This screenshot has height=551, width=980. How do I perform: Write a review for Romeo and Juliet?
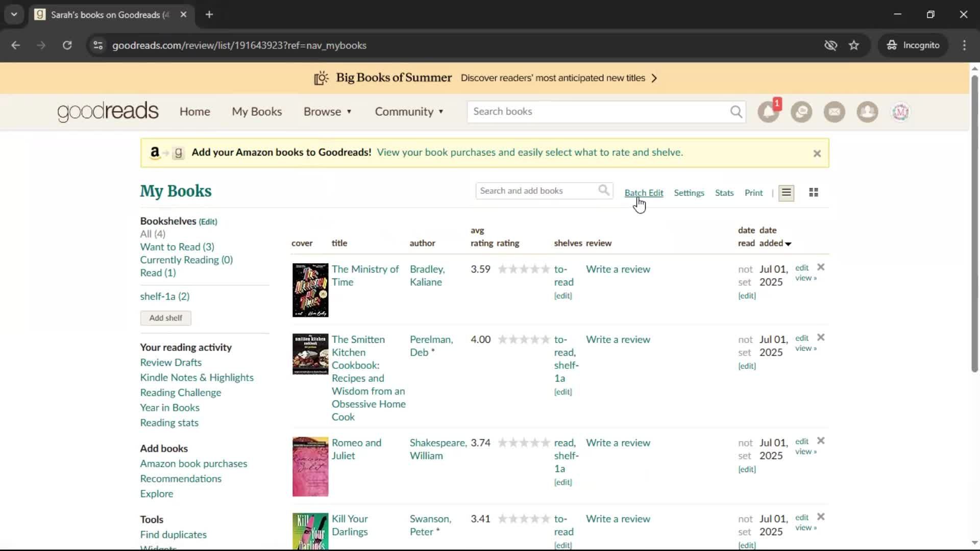tap(618, 442)
